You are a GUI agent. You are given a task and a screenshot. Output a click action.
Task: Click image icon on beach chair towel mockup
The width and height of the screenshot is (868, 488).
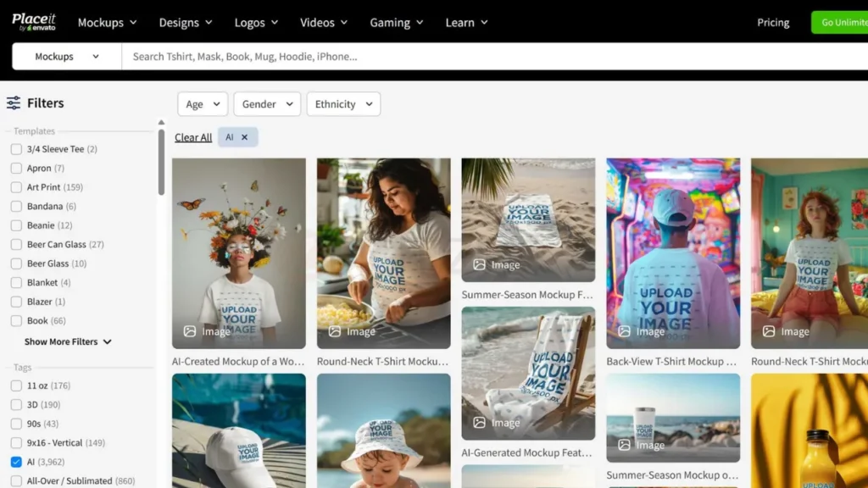point(480,422)
